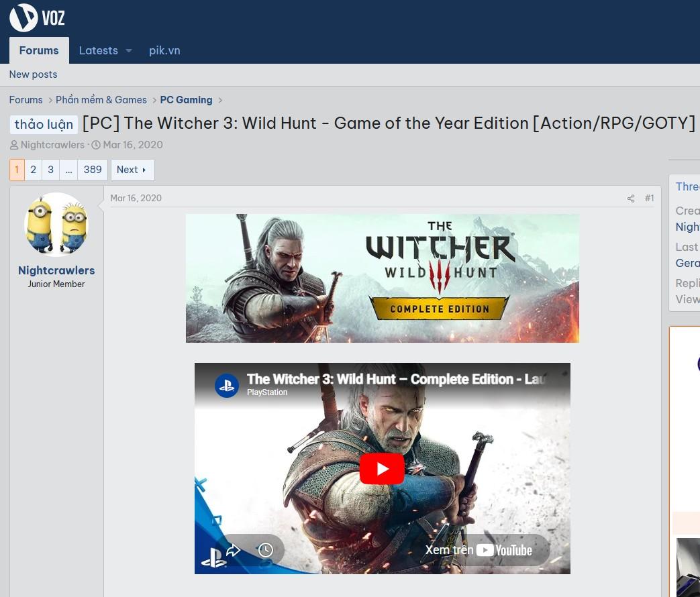Click the thread date Mar 16, 2020 under title
Image resolution: width=700 pixels, height=597 pixels.
(x=133, y=145)
